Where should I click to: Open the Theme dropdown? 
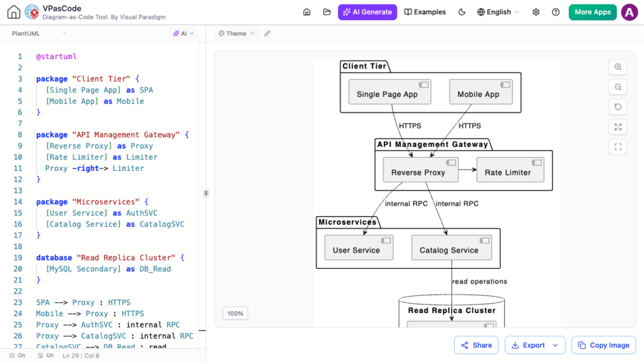(x=236, y=34)
